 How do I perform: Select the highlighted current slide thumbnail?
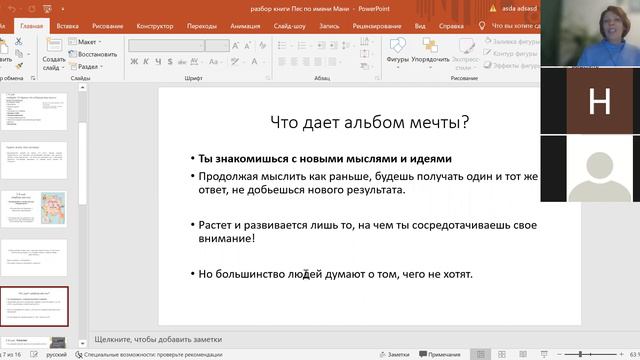coord(34,306)
